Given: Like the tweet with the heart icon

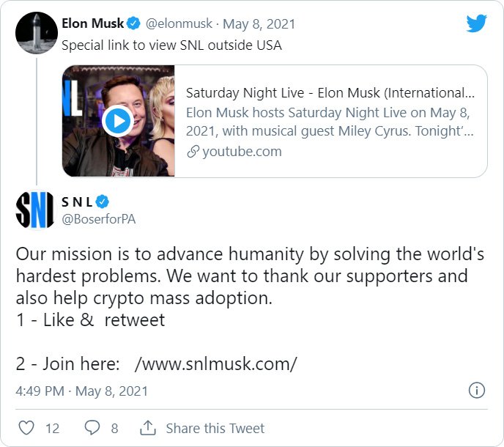Looking at the screenshot, I should pyautogui.click(x=26, y=428).
